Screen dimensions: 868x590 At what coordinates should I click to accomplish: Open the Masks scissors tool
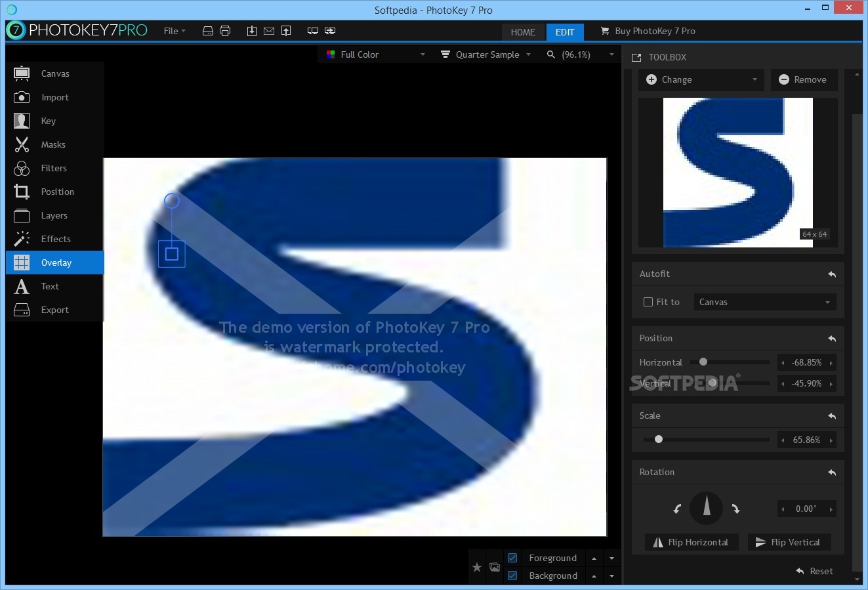pos(55,144)
